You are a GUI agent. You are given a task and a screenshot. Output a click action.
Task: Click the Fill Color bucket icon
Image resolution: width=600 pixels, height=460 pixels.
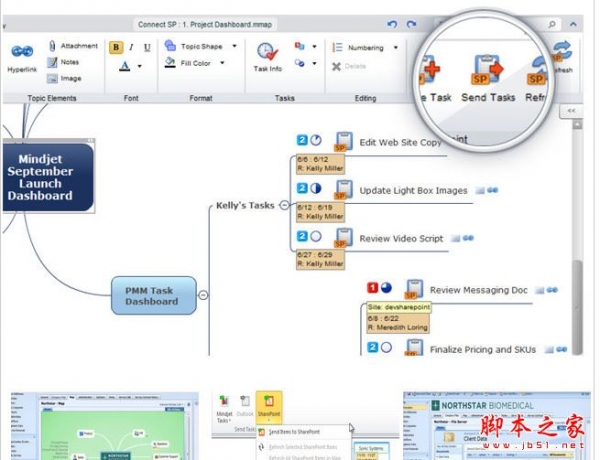(x=170, y=62)
